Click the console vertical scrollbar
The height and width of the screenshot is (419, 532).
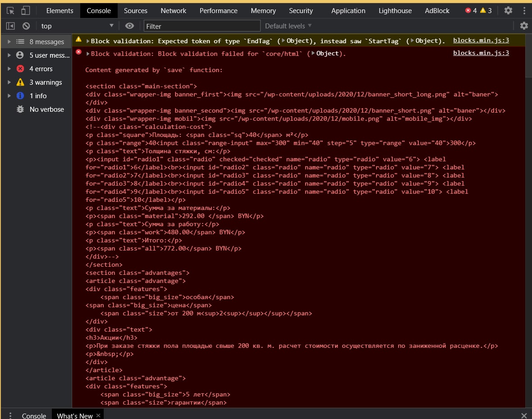(528, 56)
